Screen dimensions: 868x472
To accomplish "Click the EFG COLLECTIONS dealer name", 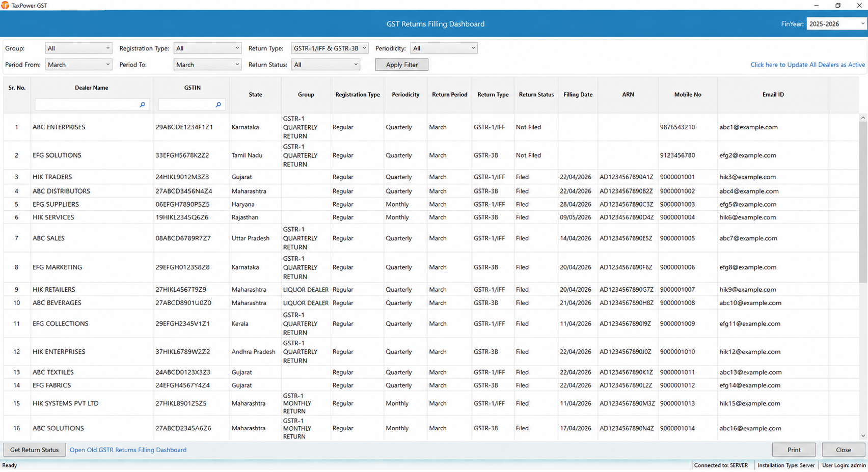I will pos(61,324).
